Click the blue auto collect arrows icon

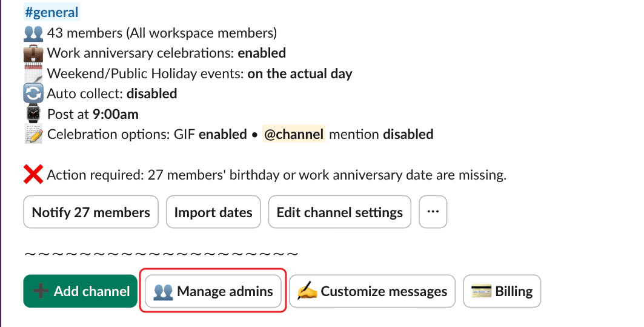[x=33, y=94]
